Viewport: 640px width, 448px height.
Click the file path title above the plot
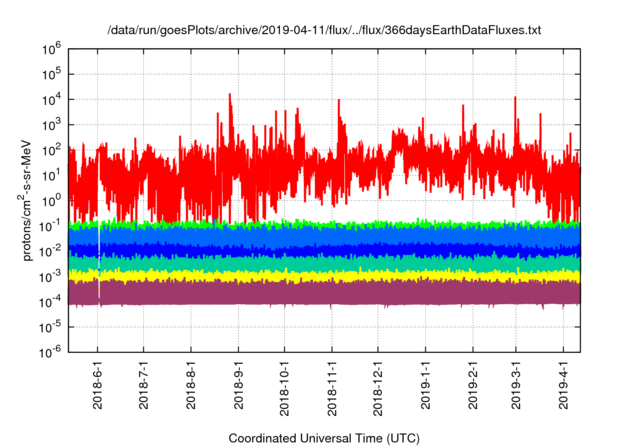coord(324,30)
